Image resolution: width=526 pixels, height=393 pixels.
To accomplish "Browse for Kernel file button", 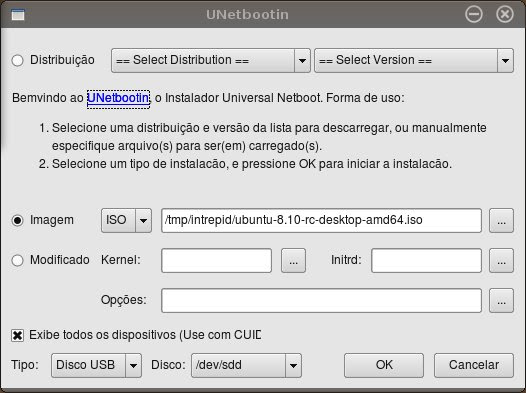I will (293, 261).
